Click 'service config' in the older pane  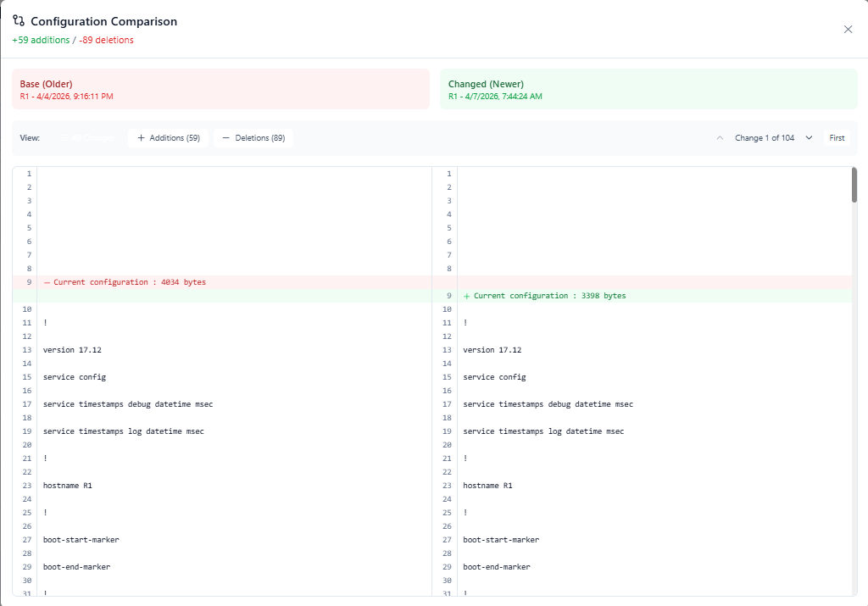[x=75, y=377]
